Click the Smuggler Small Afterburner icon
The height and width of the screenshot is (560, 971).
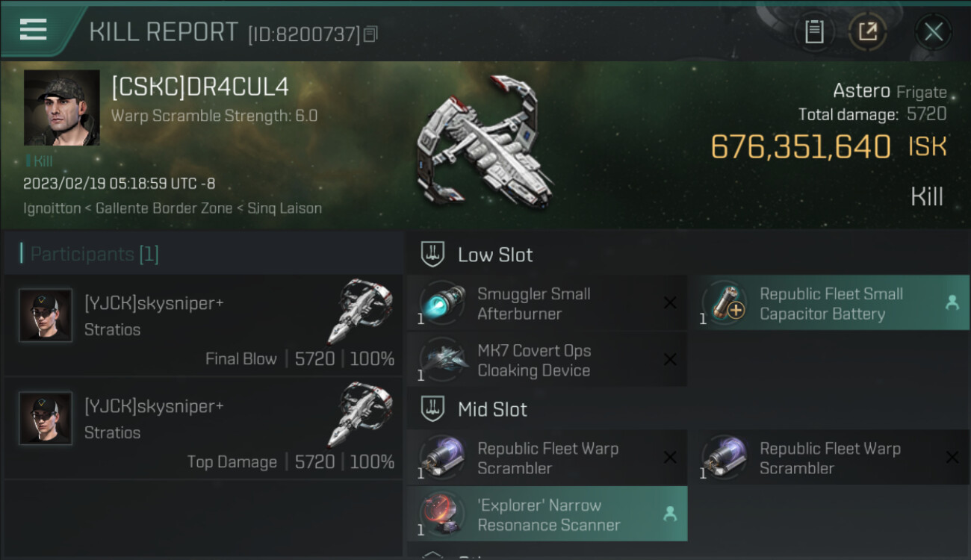[442, 303]
